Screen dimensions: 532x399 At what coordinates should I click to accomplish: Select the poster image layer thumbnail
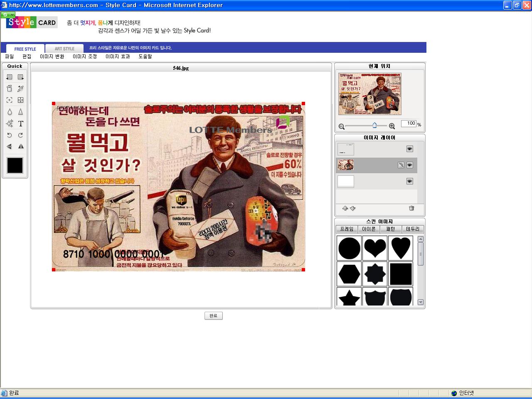(345, 165)
